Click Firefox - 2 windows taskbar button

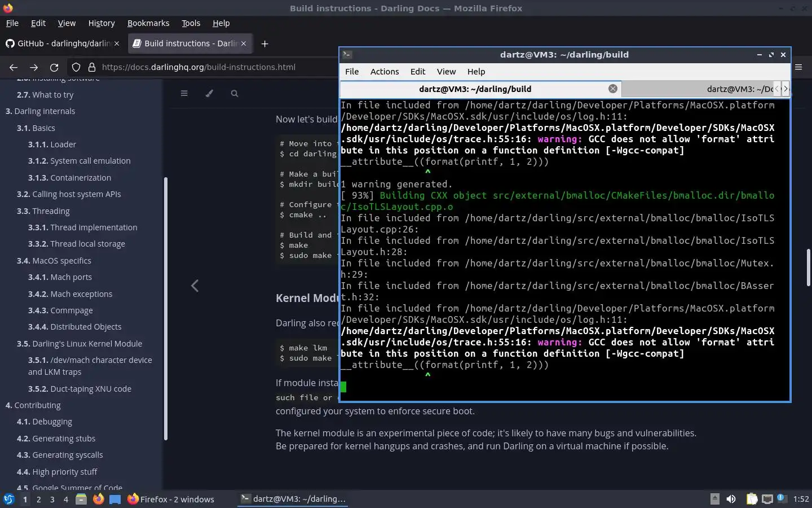pyautogui.click(x=171, y=499)
